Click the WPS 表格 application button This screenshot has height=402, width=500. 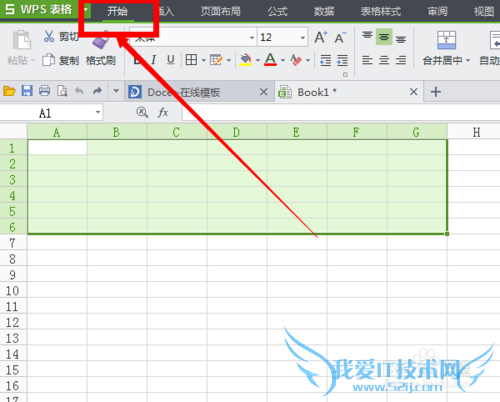tap(39, 9)
